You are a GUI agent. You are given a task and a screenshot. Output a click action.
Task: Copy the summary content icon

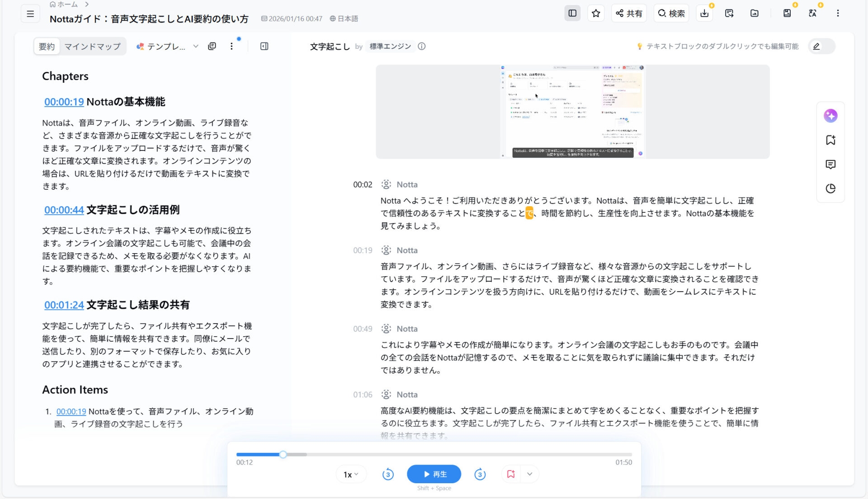(x=212, y=46)
